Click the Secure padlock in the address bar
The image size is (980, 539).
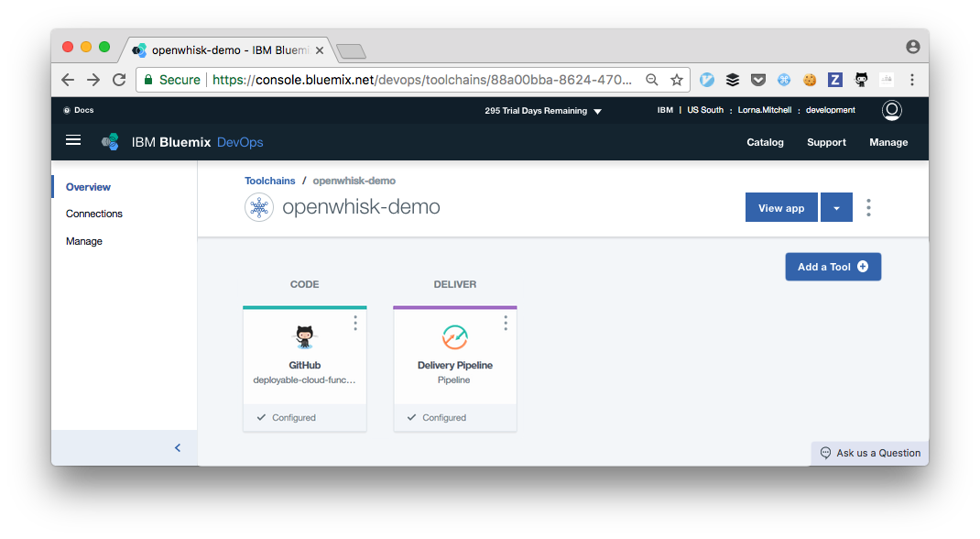point(147,80)
